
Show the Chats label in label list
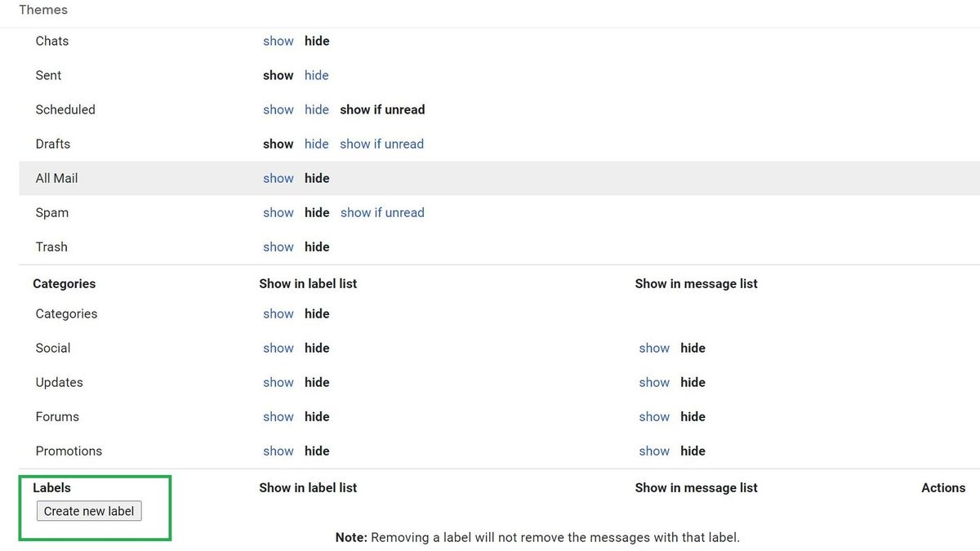pyautogui.click(x=278, y=41)
